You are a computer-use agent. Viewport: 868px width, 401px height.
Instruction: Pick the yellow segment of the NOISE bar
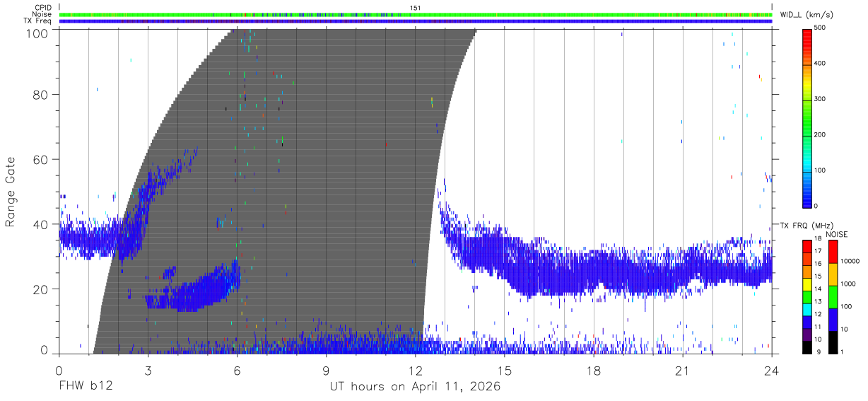coord(833,274)
